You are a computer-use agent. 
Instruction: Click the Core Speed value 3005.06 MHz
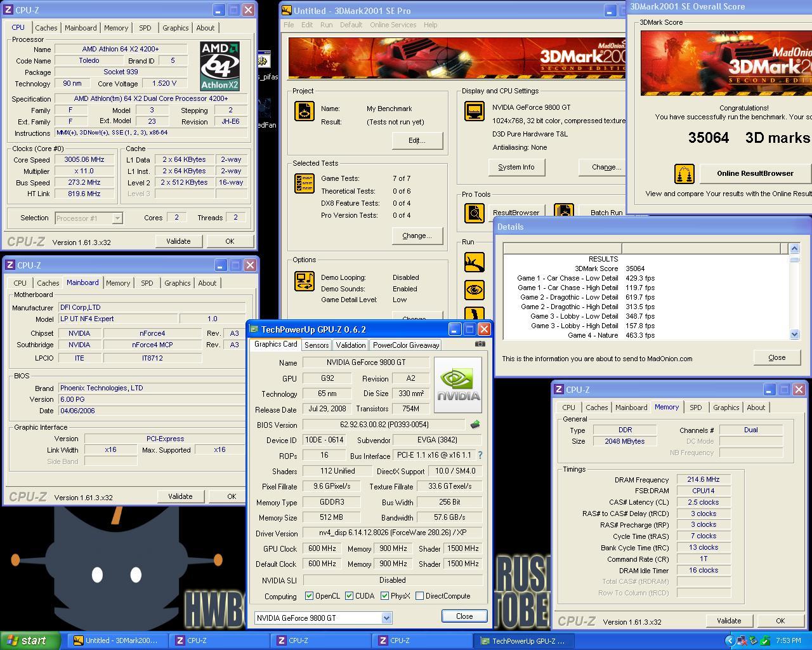coord(84,160)
